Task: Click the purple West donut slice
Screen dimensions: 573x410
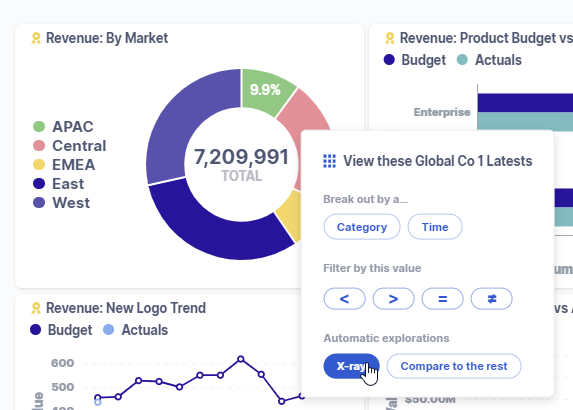Action: (183, 121)
